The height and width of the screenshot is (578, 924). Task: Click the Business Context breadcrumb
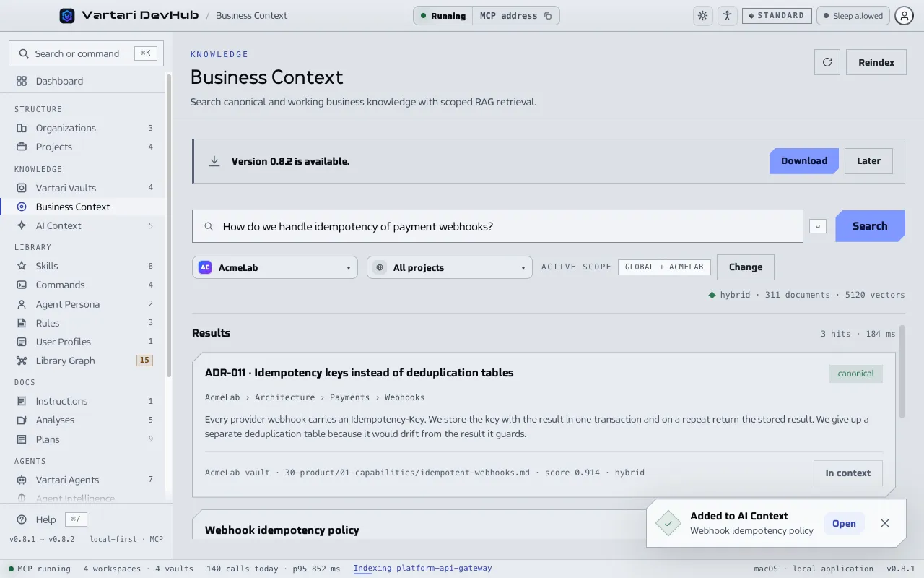251,15
